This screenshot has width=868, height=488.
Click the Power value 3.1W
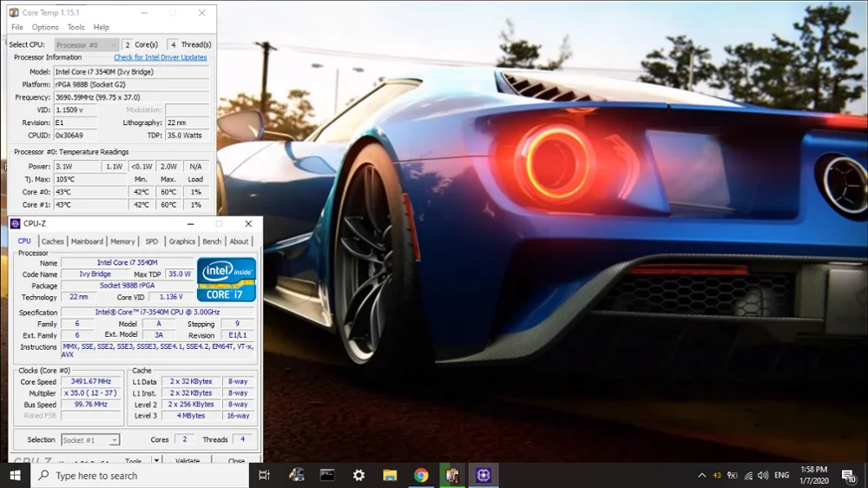pyautogui.click(x=76, y=166)
